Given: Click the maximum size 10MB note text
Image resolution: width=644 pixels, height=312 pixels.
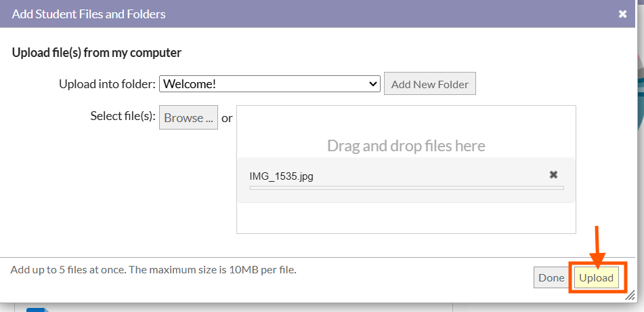Looking at the screenshot, I should coord(154,269).
